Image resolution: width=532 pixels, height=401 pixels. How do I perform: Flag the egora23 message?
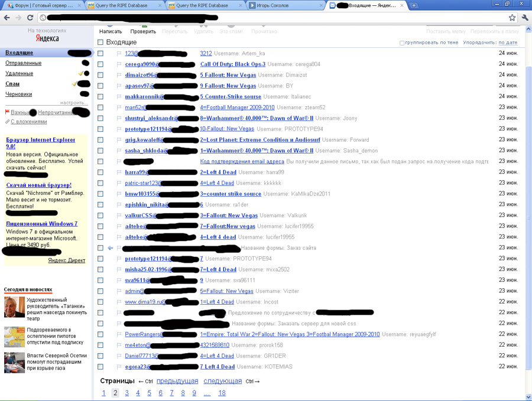(119, 367)
